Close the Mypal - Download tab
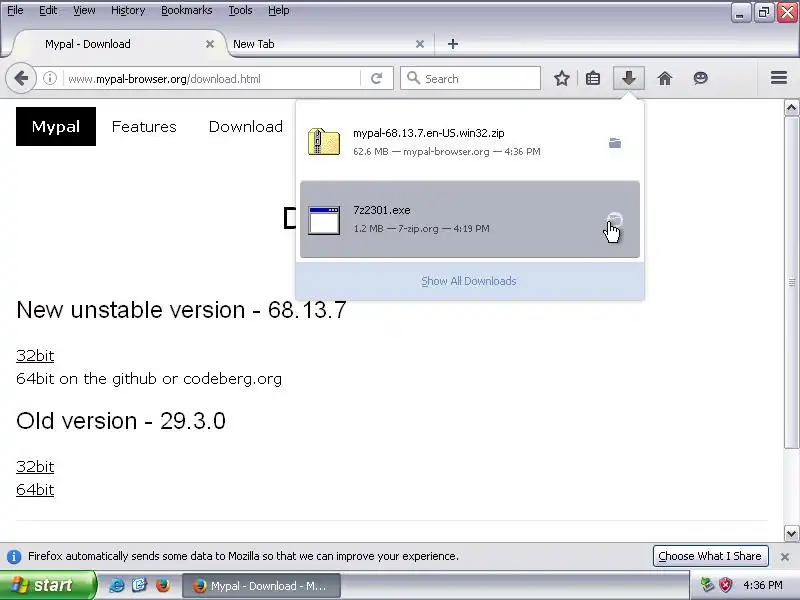Screen dimensions: 800x600 [x=210, y=44]
